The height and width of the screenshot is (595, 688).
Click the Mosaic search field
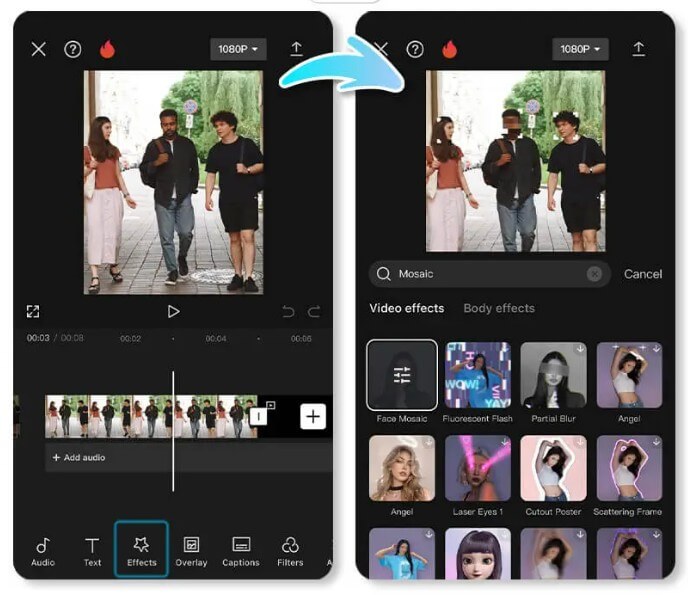tap(490, 274)
